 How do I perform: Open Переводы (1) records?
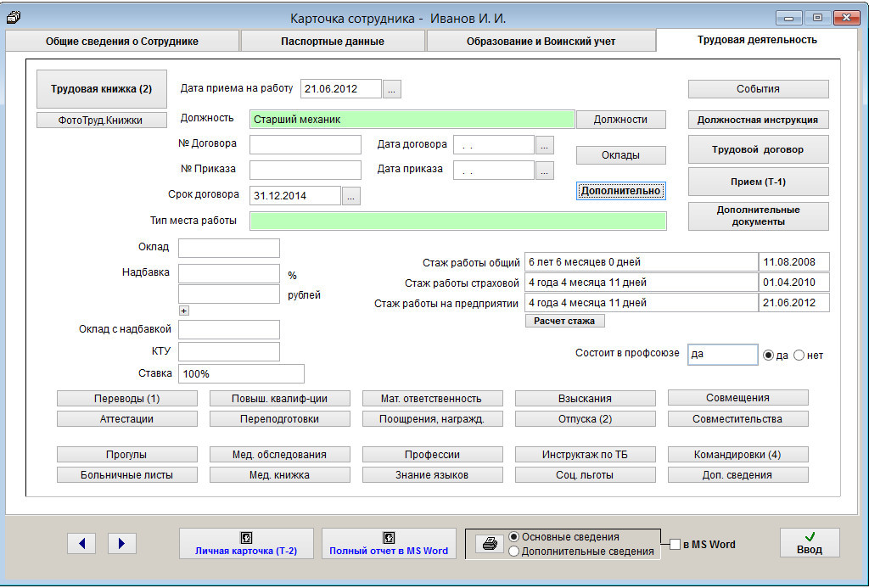(127, 399)
